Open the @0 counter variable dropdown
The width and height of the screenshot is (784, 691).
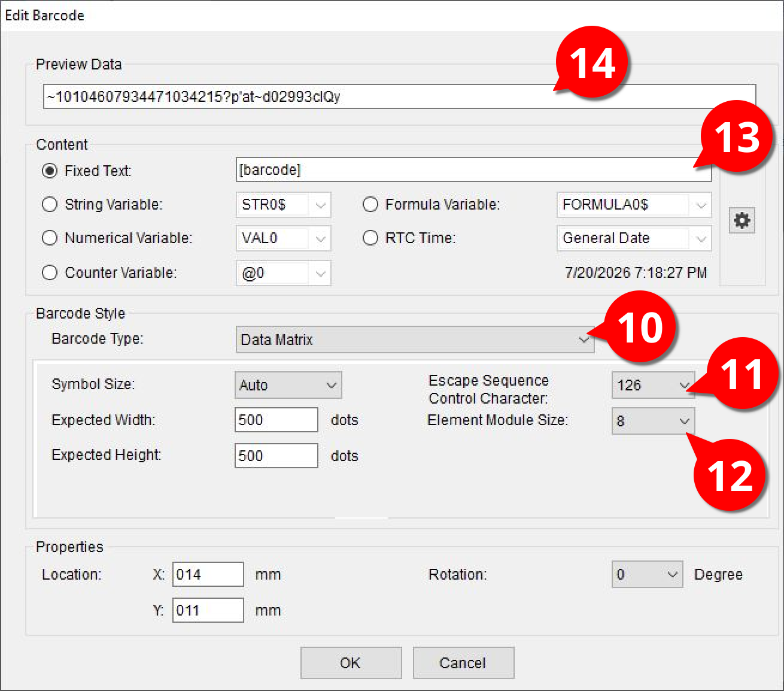click(x=283, y=273)
